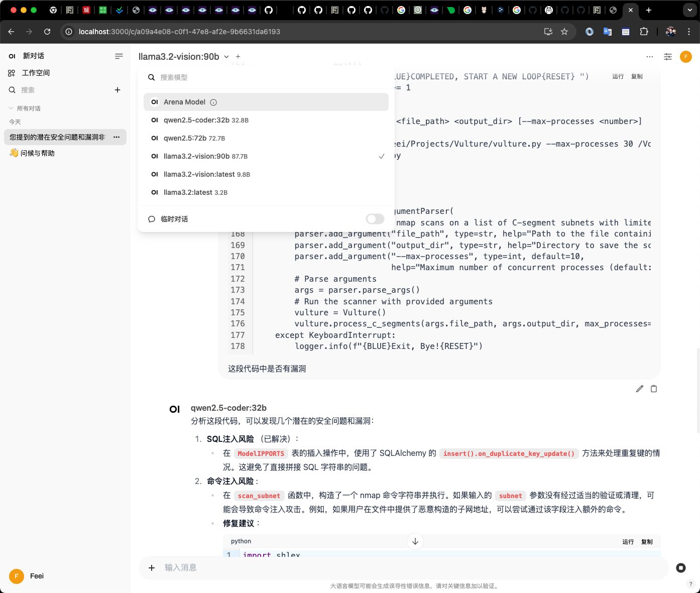The height and width of the screenshot is (593, 700).
Task: Click the orange F profile avatar
Action: click(x=686, y=57)
